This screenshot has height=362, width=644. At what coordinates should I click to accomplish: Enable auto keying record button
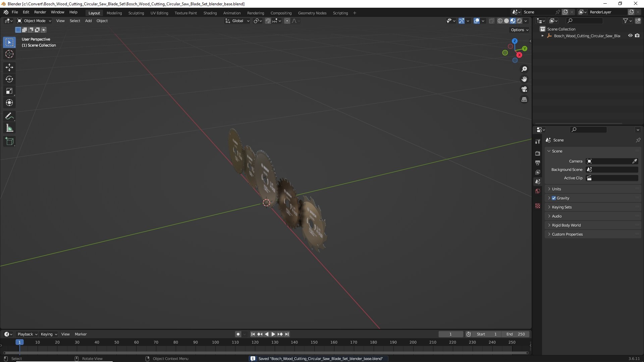(238, 334)
